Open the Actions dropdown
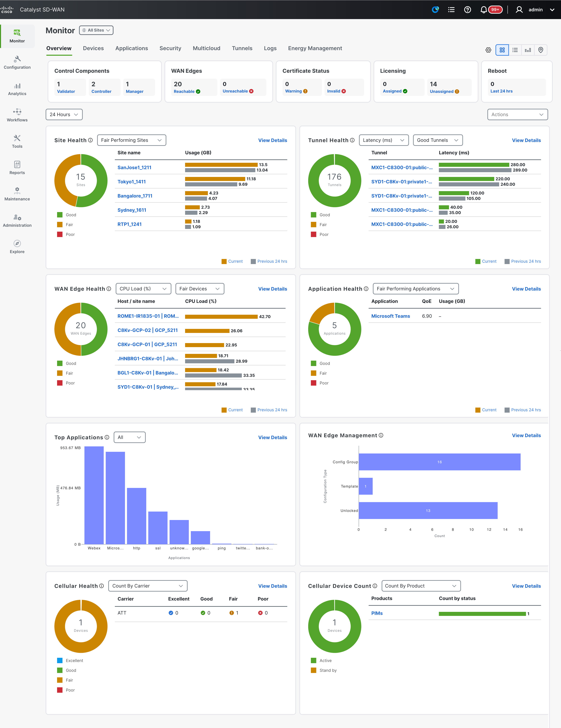561x728 pixels. pos(517,114)
